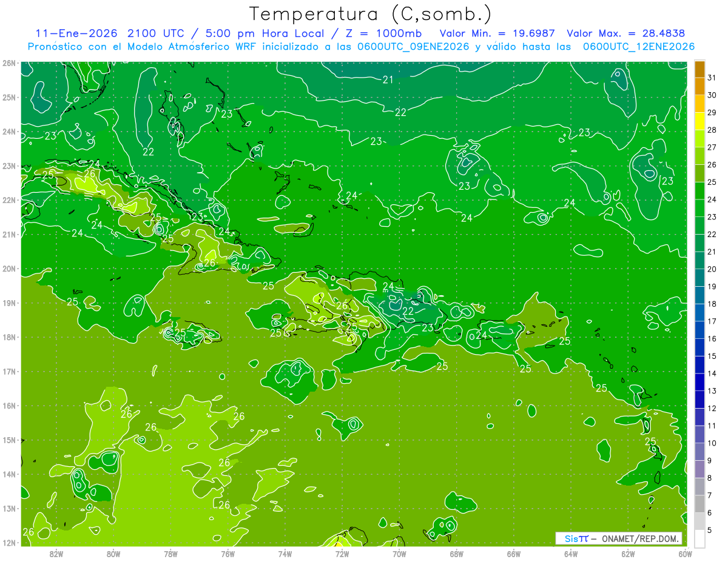Click the '68W' longitude axis label
The image size is (728, 562).
coord(456,554)
